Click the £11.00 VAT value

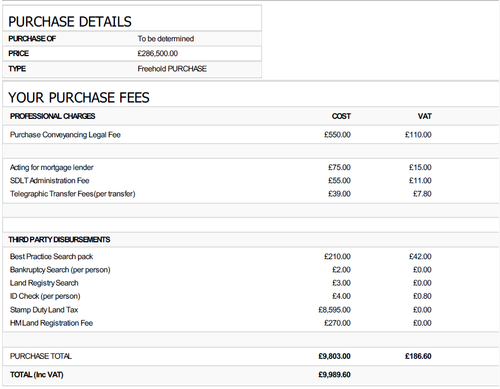pos(420,181)
